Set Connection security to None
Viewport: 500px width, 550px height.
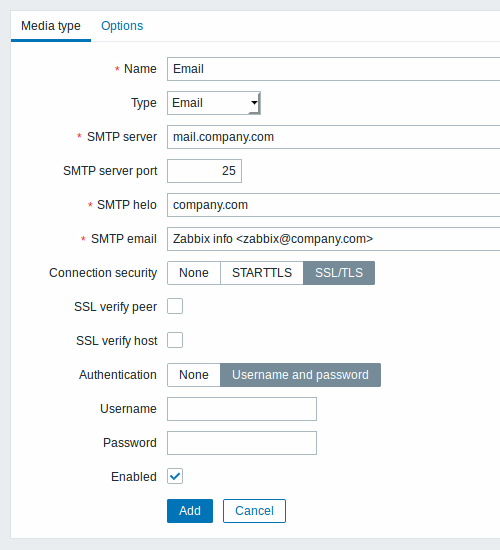194,273
